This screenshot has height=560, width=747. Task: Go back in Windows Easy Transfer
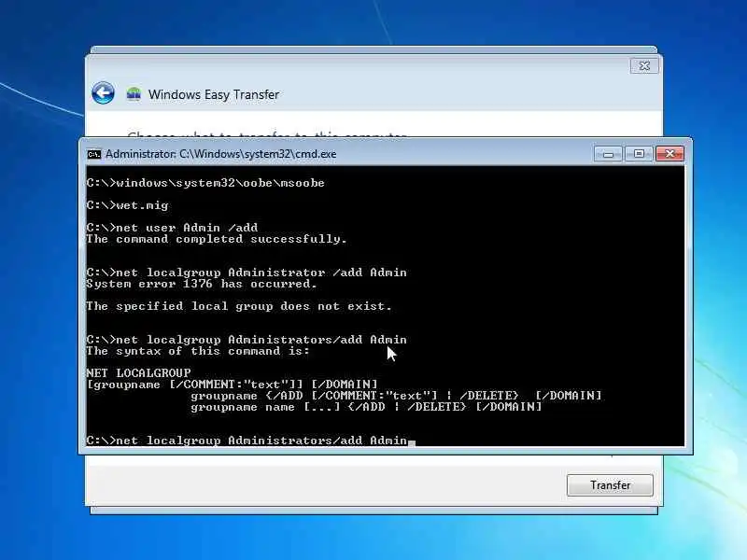tap(103, 92)
